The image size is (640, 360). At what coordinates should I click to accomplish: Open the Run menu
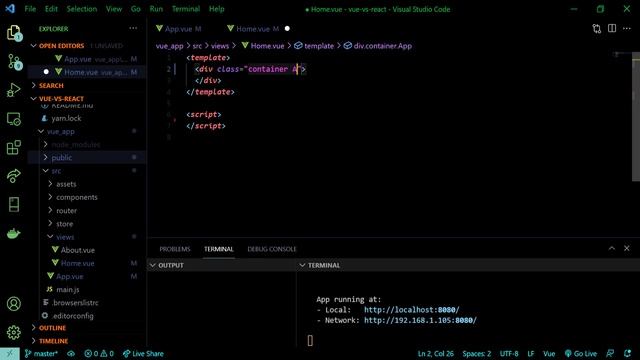coord(156,9)
